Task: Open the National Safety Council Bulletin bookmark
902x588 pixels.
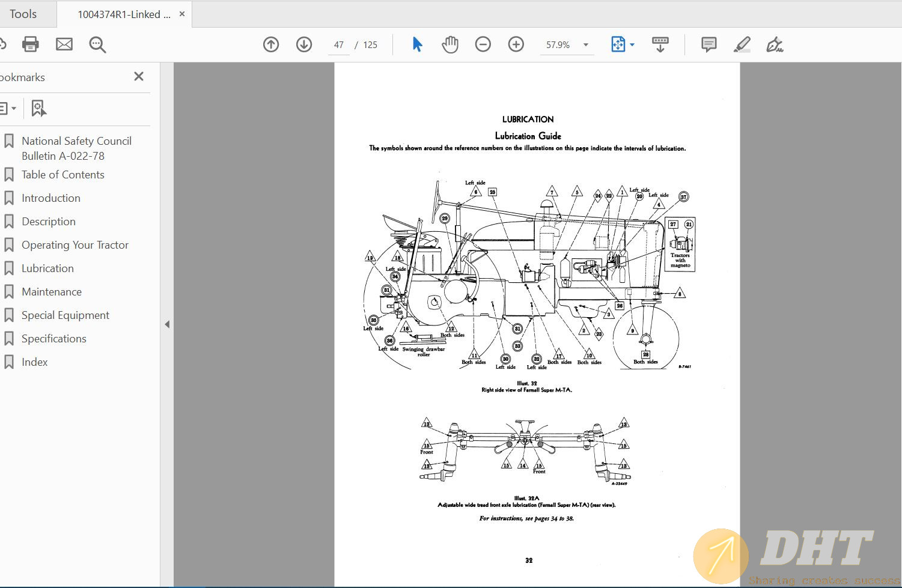Action: 76,148
